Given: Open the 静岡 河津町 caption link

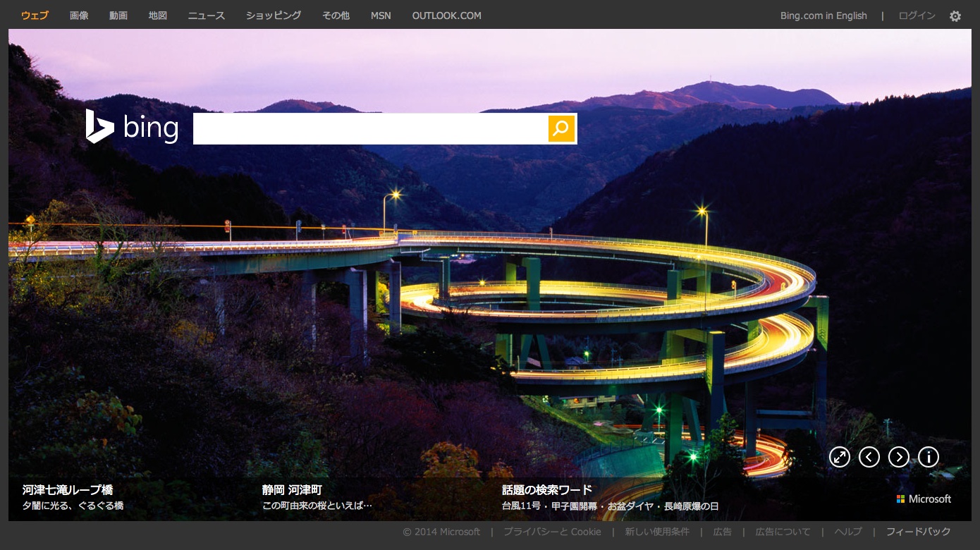Looking at the screenshot, I should [x=292, y=489].
